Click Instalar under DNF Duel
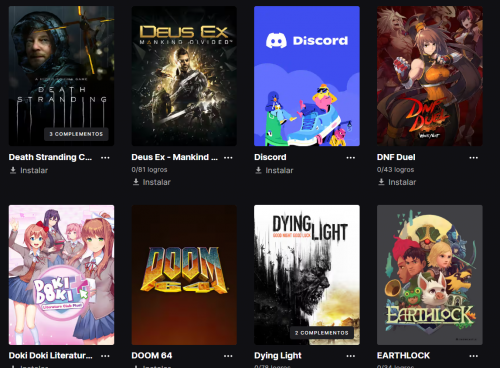Viewport: 500px width, 368px height. 397,182
